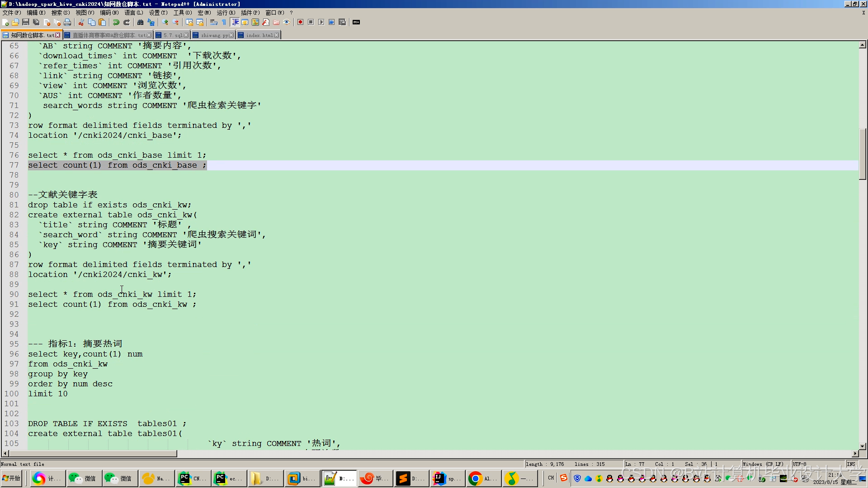Toggle word wrap toolbar button
Screen dimensions: 868x488
coord(213,22)
